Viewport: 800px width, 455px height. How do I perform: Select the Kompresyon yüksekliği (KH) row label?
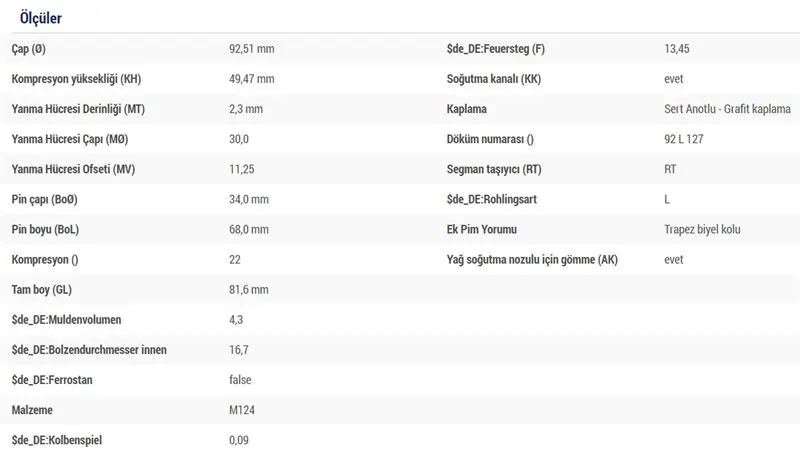click(x=76, y=79)
